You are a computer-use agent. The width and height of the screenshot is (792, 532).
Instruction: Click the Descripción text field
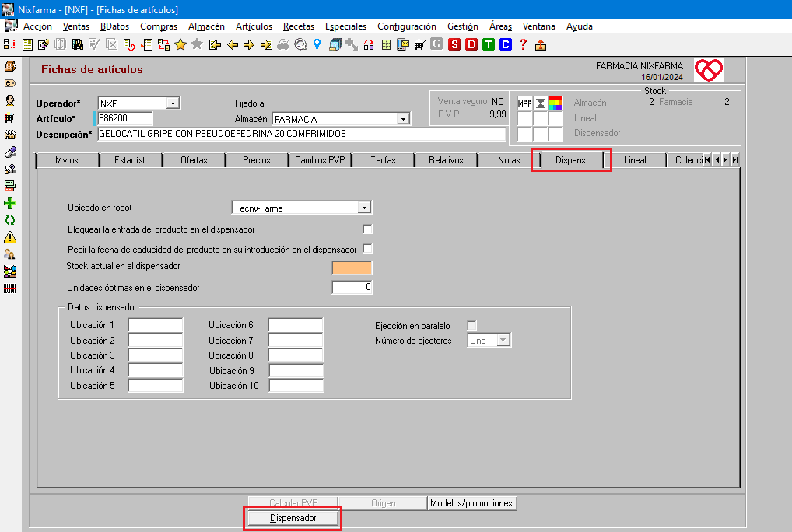pos(302,135)
